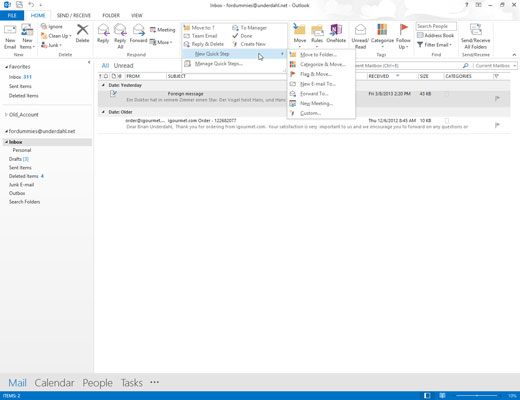Mark message Unread/Read
The image size is (520, 400).
pos(360,37)
